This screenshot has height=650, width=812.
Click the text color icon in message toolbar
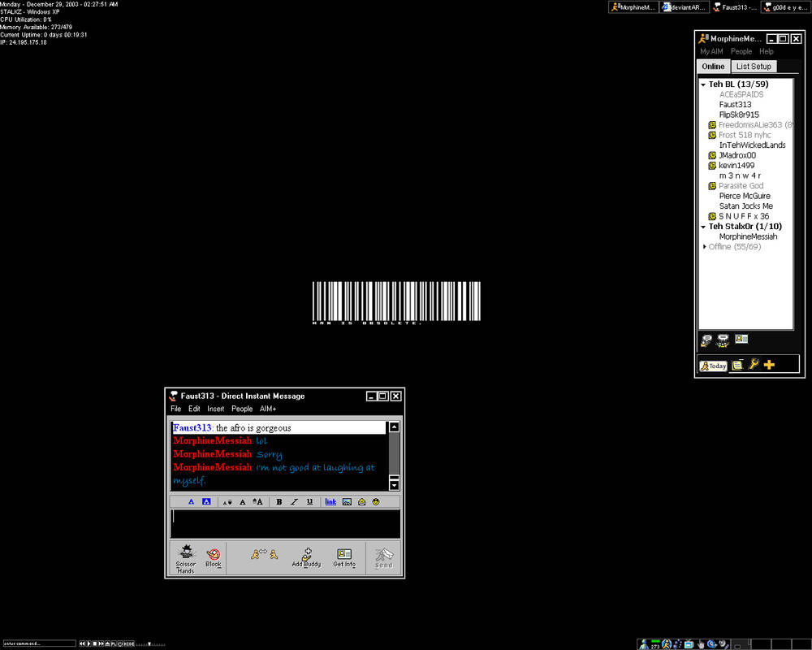point(191,502)
